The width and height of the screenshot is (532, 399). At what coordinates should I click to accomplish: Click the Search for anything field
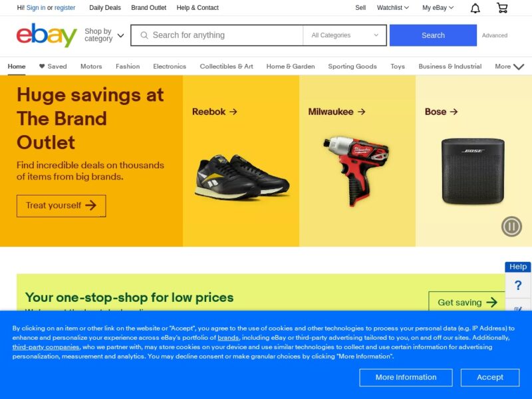pyautogui.click(x=217, y=35)
